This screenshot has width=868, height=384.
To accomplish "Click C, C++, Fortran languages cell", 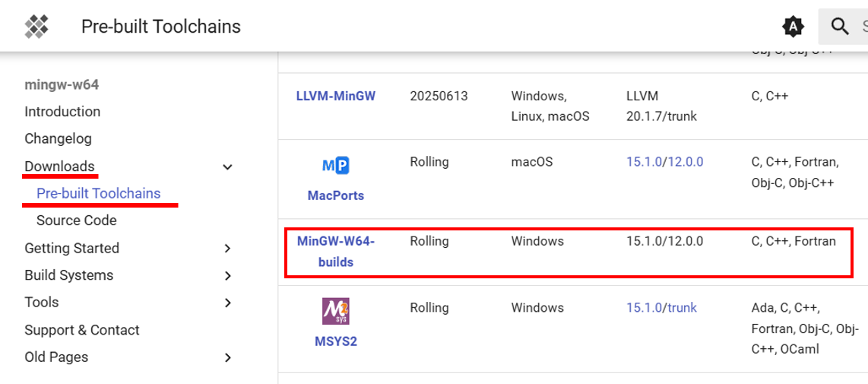I will (794, 241).
